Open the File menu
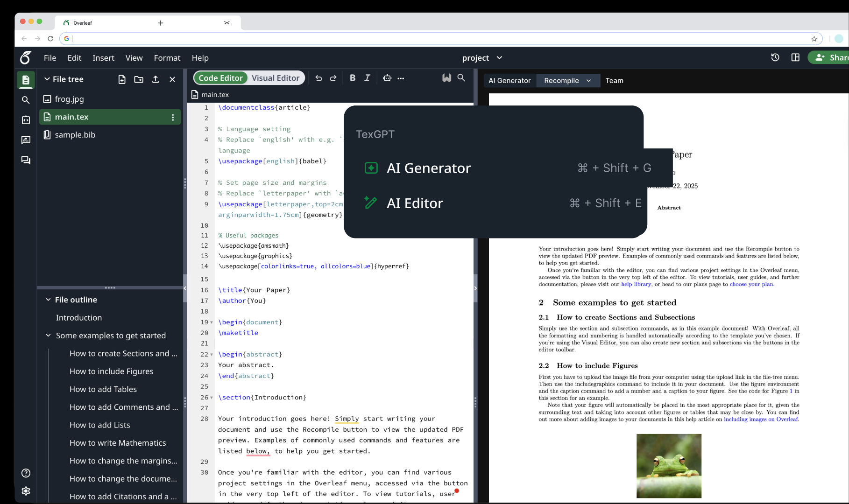Viewport: 849px width, 504px height. pyautogui.click(x=50, y=58)
